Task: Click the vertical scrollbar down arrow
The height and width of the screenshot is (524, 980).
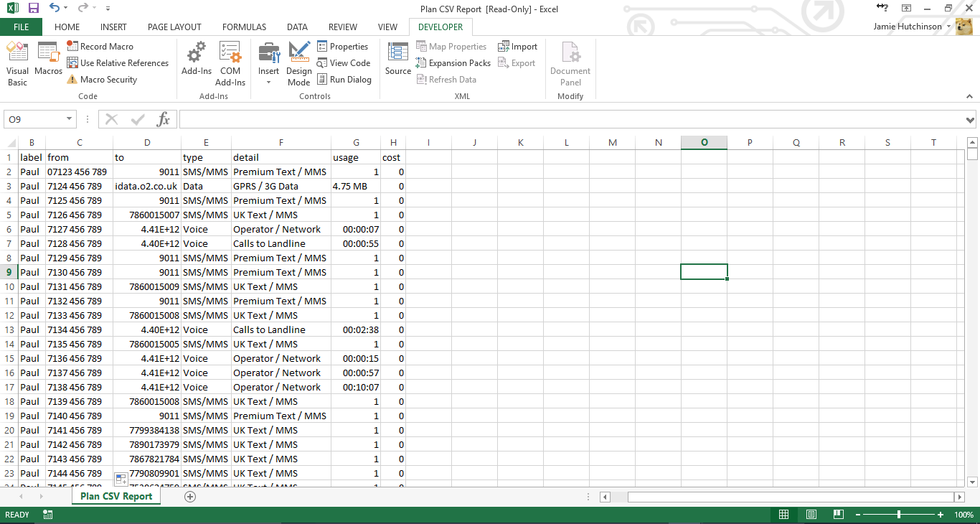Action: (973, 482)
